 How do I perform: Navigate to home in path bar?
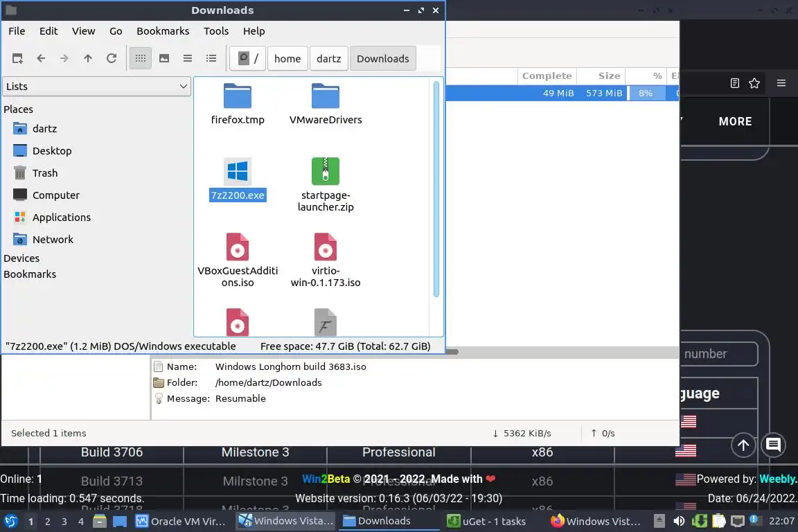pyautogui.click(x=287, y=59)
